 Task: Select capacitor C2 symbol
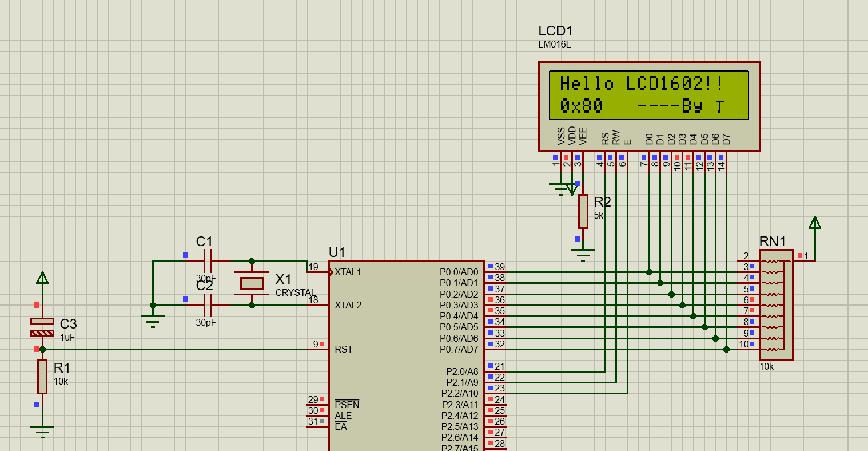tap(208, 305)
